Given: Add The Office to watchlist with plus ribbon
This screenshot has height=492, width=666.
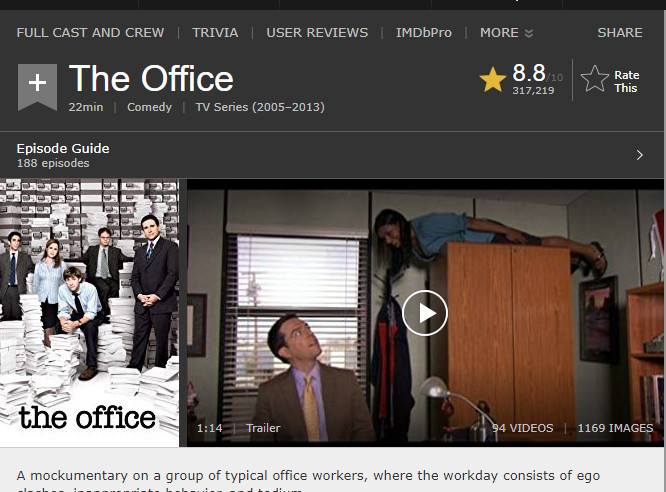Looking at the screenshot, I should tap(37, 87).
